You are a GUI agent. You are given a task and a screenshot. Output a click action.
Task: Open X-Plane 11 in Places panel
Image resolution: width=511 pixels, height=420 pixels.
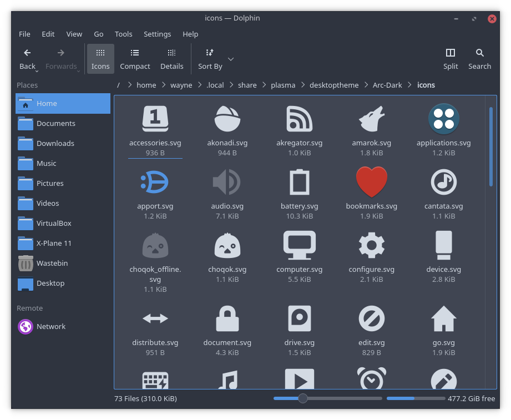[63, 243]
